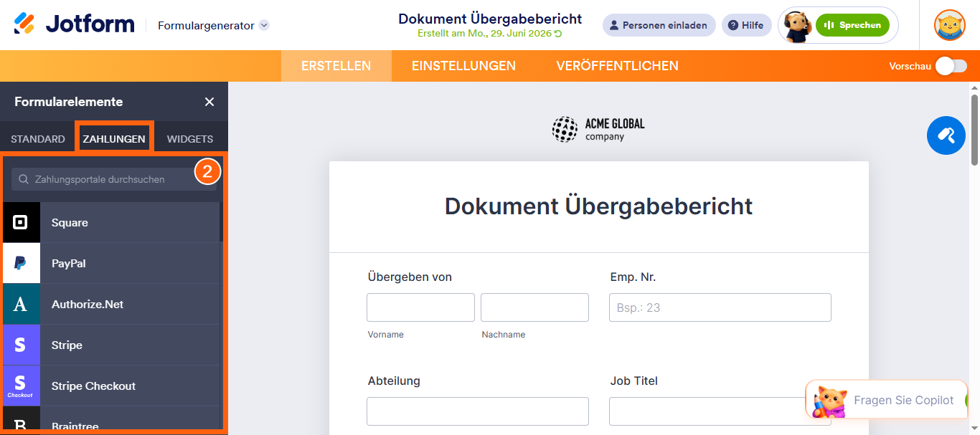Switch to the EINSTELLUNGEN tab
The width and height of the screenshot is (980, 435).
pos(463,66)
